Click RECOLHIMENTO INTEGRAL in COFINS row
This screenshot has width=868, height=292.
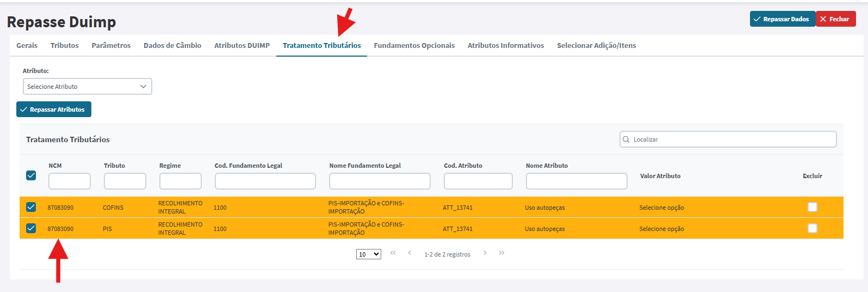180,207
